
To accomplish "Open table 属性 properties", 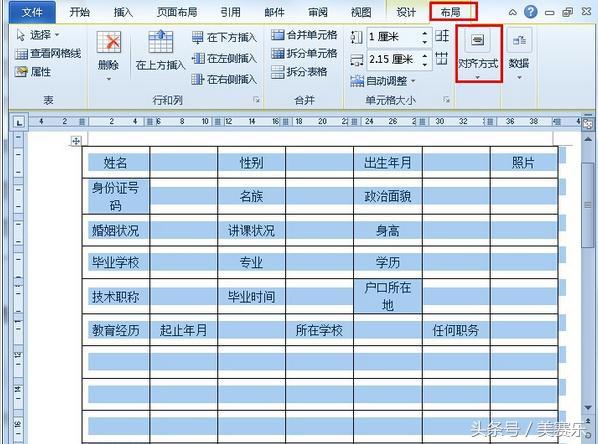I will (33, 72).
